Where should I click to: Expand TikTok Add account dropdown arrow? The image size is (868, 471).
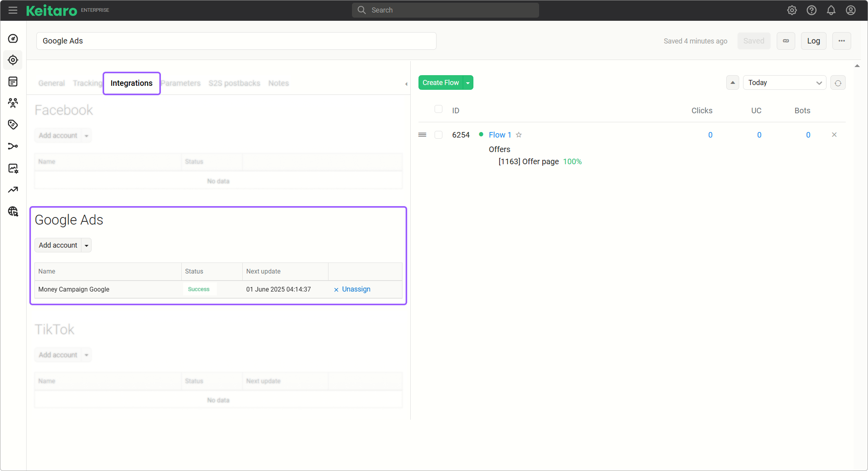click(87, 355)
